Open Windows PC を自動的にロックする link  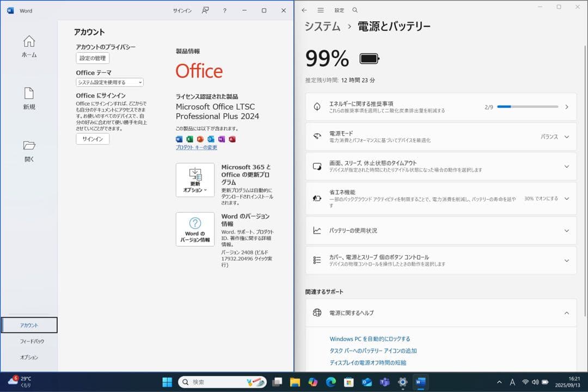(370, 339)
